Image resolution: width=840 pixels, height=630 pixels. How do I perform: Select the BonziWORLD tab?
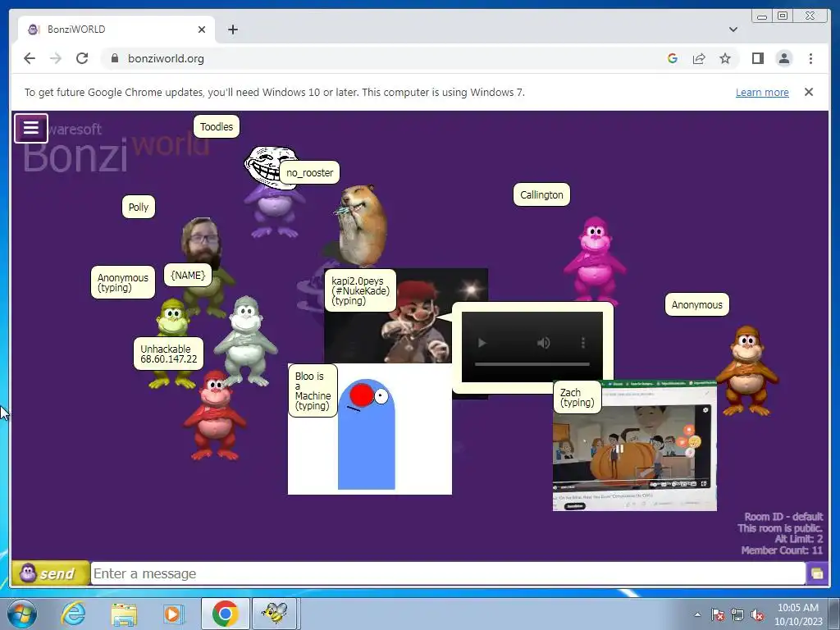116,30
